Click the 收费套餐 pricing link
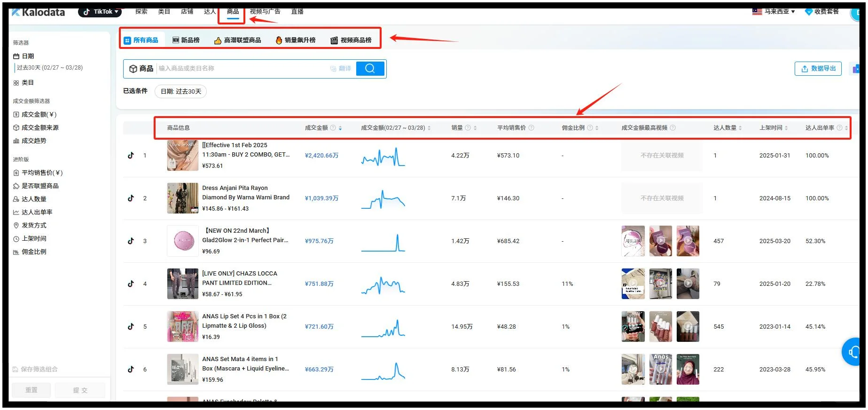This screenshot has width=868, height=410. [x=822, y=11]
